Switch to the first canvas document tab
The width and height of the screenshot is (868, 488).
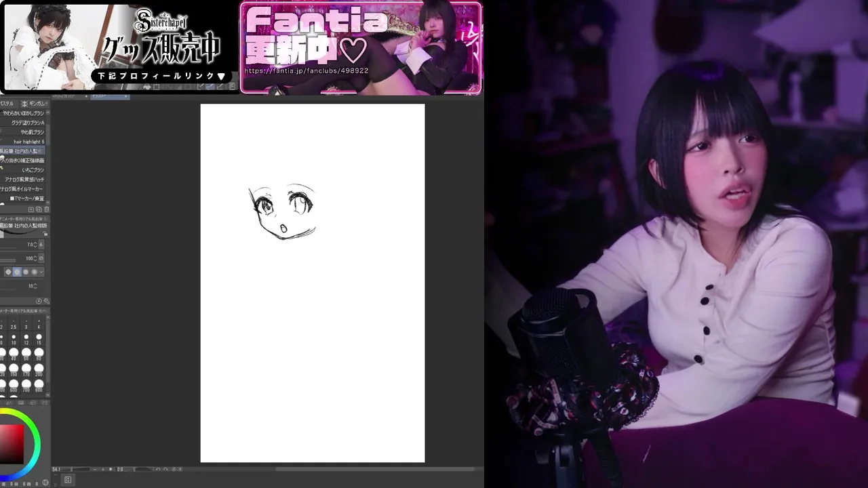coord(70,97)
